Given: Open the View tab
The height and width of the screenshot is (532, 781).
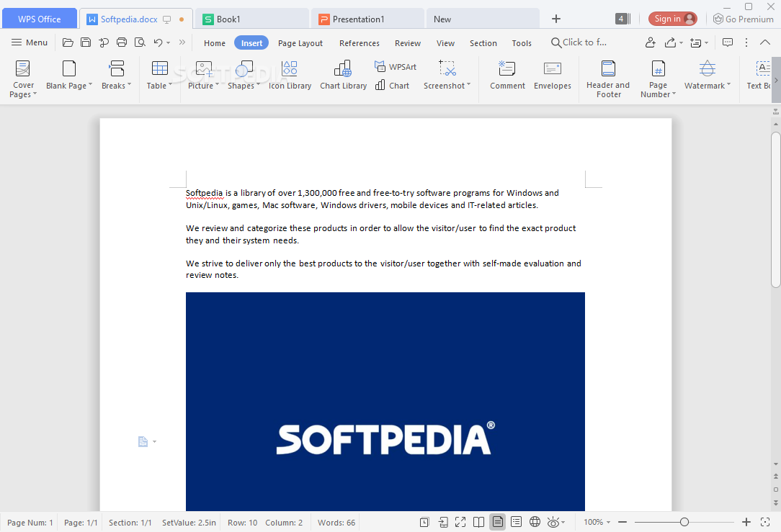Looking at the screenshot, I should (x=445, y=43).
